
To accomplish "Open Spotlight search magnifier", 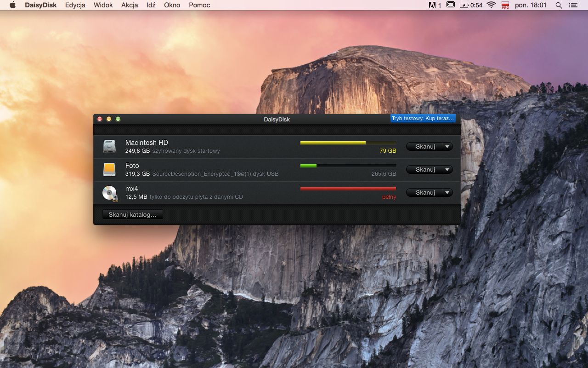I will (559, 5).
